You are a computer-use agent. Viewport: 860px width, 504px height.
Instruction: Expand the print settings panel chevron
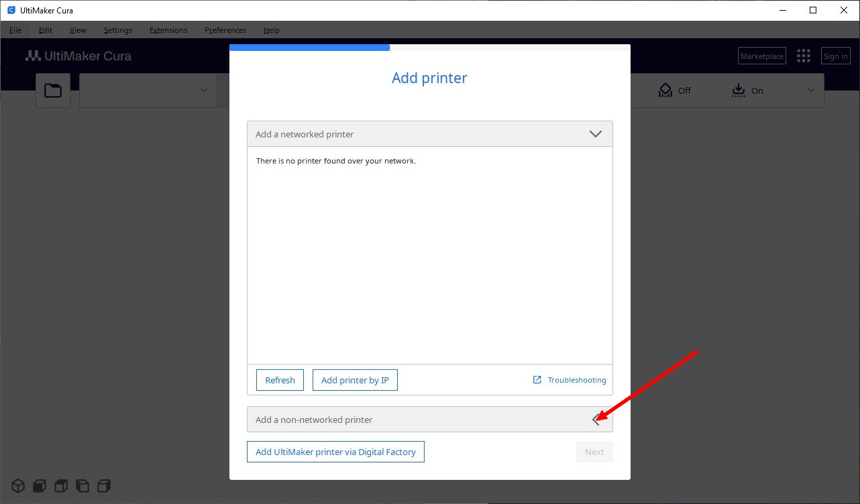pos(811,90)
